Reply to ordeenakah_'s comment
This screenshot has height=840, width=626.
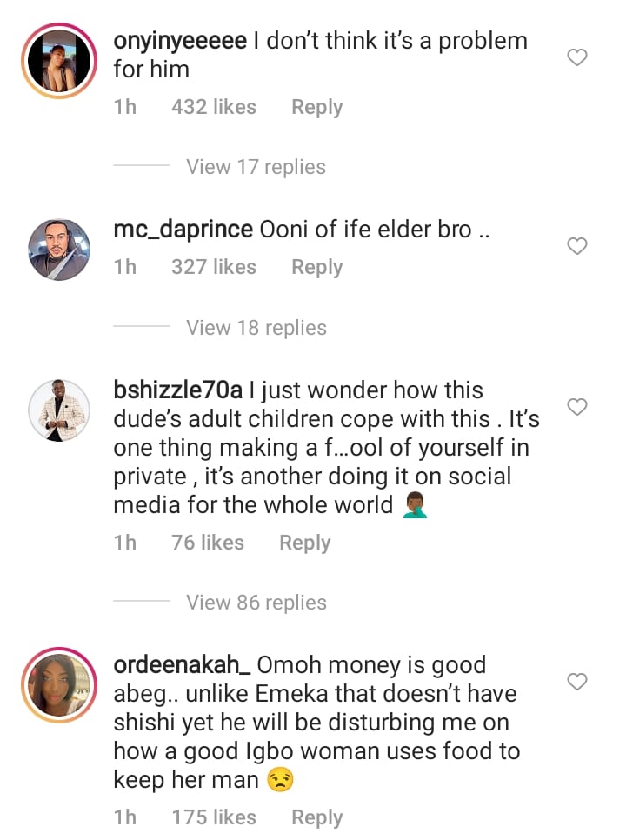click(x=316, y=817)
